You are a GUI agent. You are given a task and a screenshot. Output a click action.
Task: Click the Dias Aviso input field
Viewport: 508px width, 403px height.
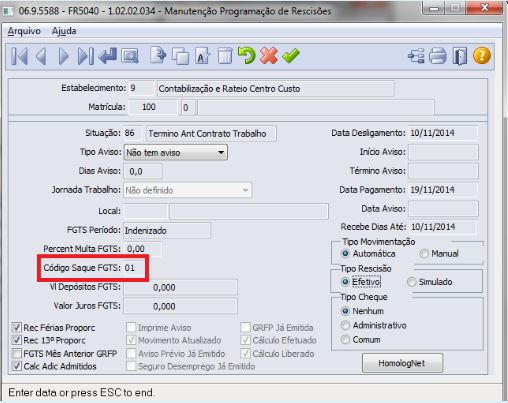pos(143,171)
